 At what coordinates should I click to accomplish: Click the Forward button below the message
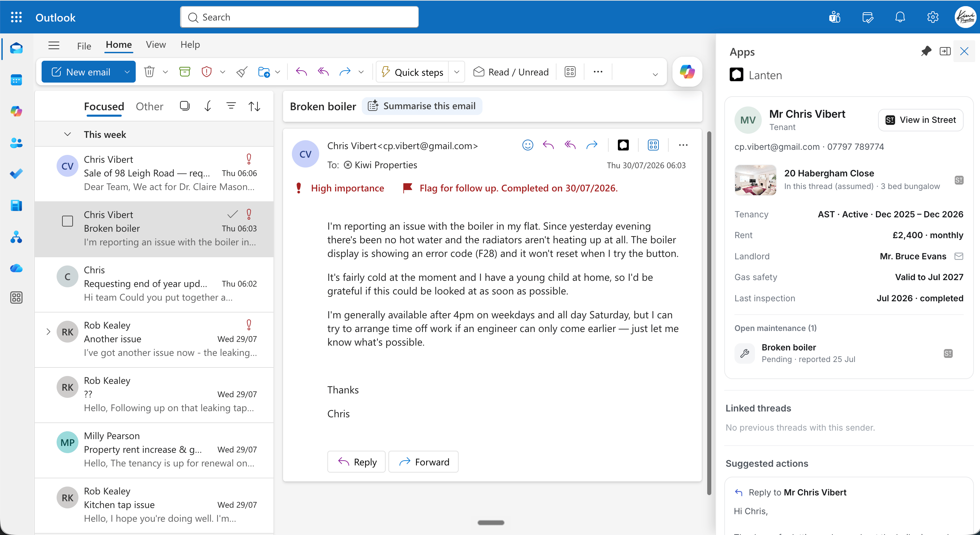click(x=424, y=462)
